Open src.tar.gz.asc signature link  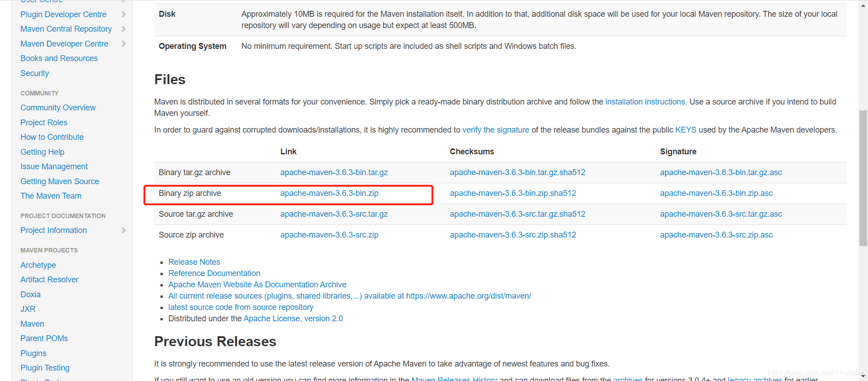(721, 214)
